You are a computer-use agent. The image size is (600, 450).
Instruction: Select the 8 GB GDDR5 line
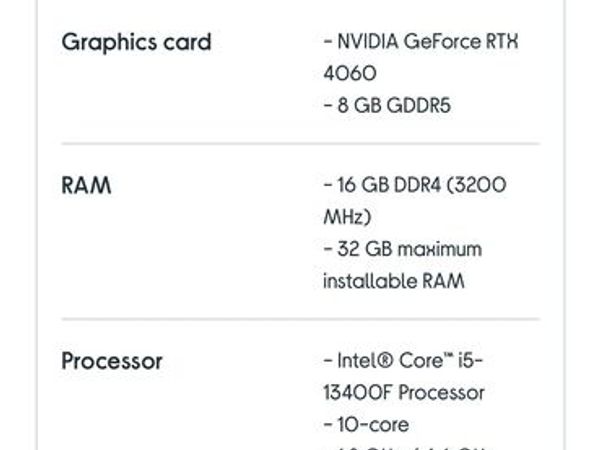click(387, 105)
